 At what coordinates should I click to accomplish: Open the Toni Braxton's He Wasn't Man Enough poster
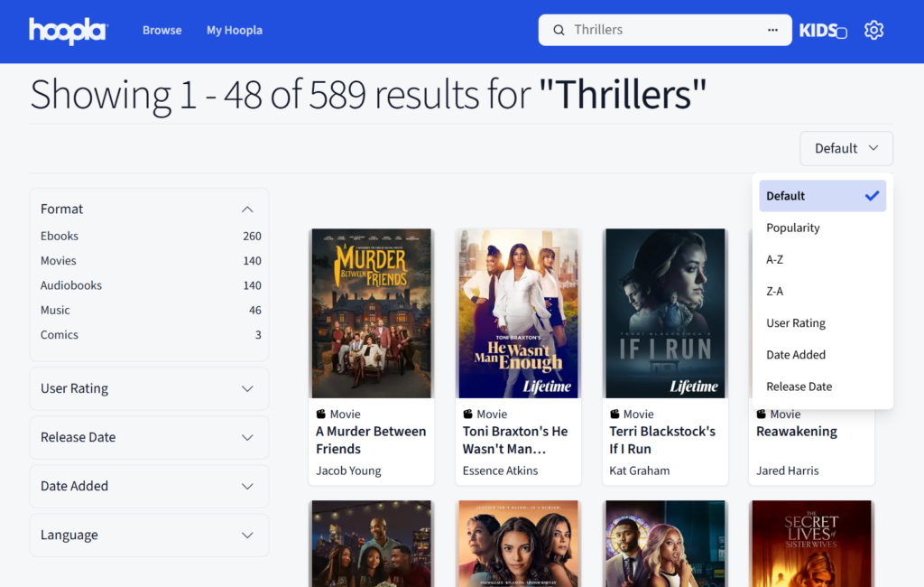click(518, 313)
